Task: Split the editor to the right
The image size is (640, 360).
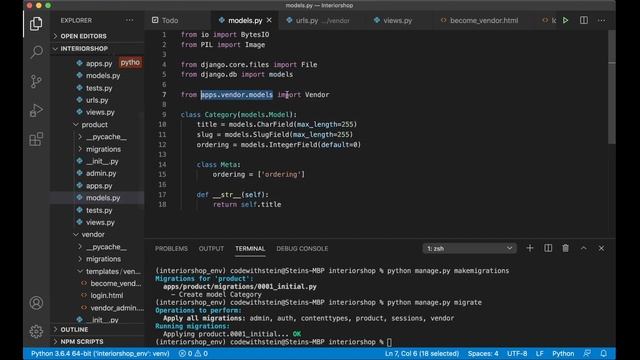Action: pyautogui.click(x=584, y=20)
